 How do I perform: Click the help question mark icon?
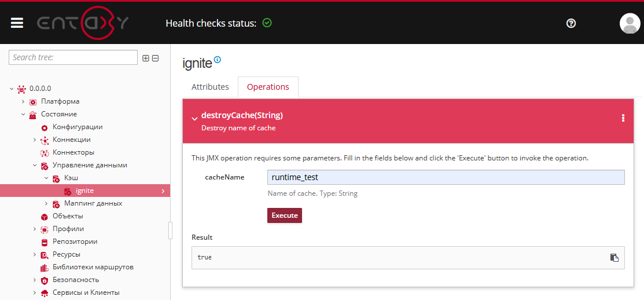tap(571, 23)
